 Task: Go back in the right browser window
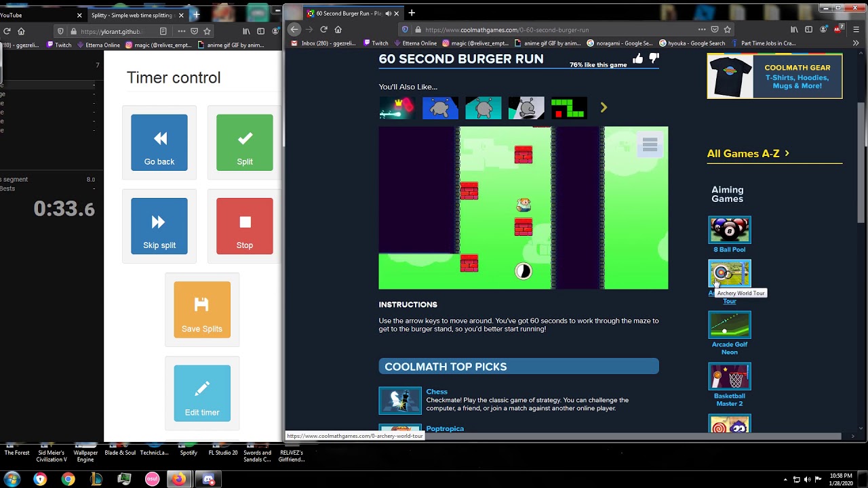point(294,29)
